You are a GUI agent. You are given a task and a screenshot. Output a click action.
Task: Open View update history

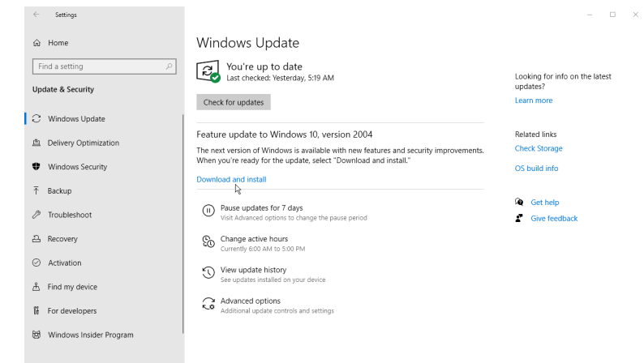(x=253, y=270)
